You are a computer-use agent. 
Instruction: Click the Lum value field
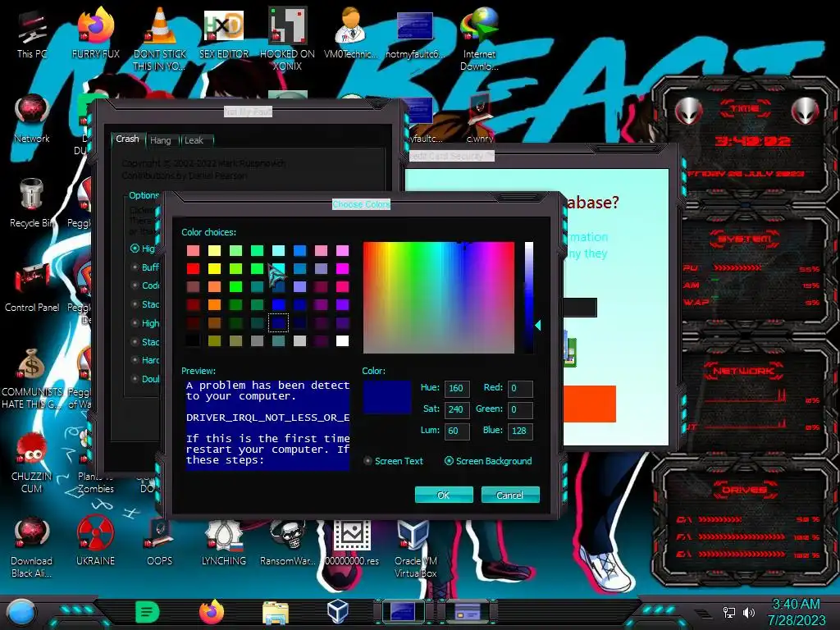tap(457, 431)
